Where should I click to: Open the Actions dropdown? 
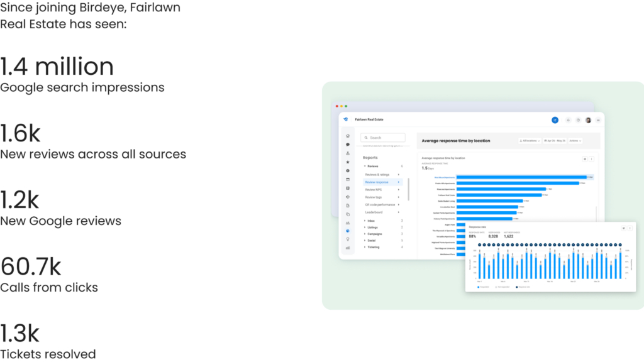tap(575, 141)
